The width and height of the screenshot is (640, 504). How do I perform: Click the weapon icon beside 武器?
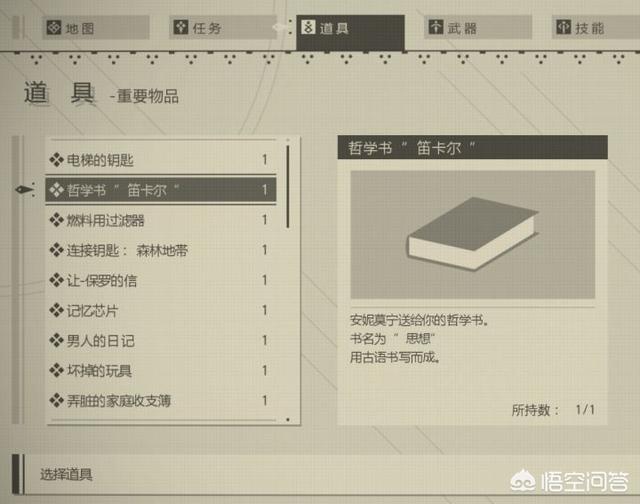[436, 27]
